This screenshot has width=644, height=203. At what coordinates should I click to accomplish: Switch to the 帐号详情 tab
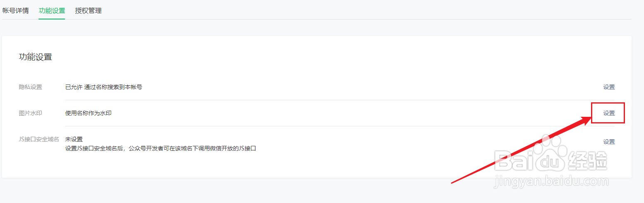pos(15,11)
